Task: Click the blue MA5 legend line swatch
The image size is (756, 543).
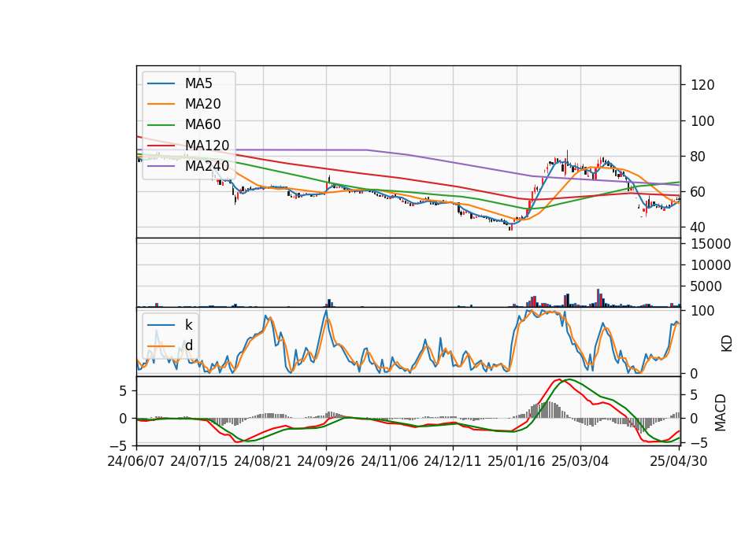Action: tap(161, 84)
